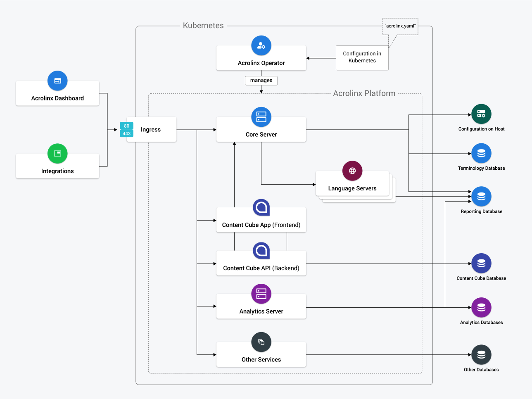The image size is (532, 399).
Task: Click the Integrations label text
Action: tap(57, 171)
